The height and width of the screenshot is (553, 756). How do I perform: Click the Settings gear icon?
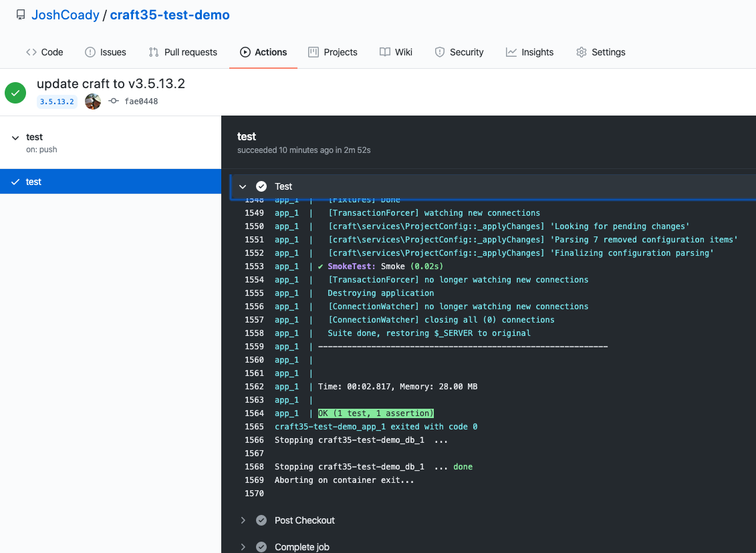[582, 52]
